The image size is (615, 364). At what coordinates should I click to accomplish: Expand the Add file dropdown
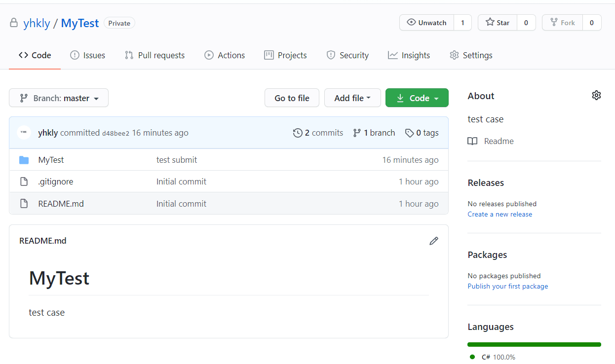352,98
